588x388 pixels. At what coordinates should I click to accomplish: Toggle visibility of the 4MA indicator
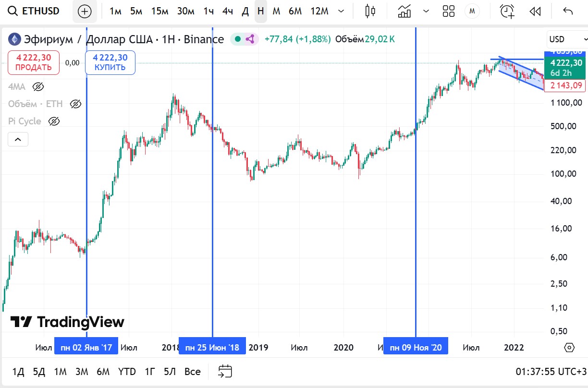coord(38,87)
